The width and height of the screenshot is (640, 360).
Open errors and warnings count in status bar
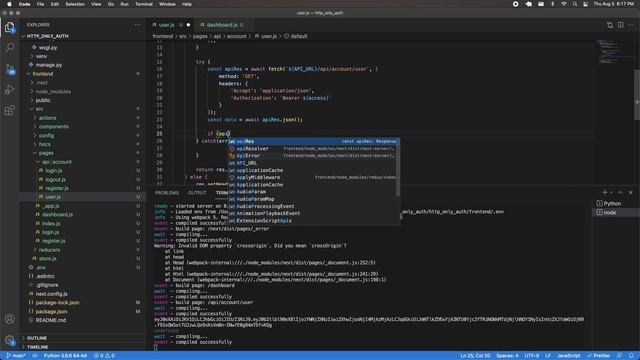coord(104,356)
